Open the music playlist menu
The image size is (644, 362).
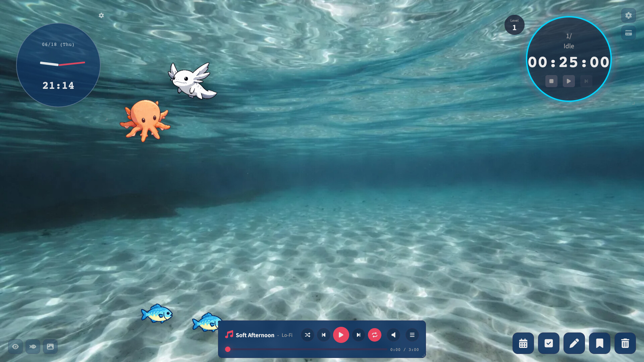[412, 335]
